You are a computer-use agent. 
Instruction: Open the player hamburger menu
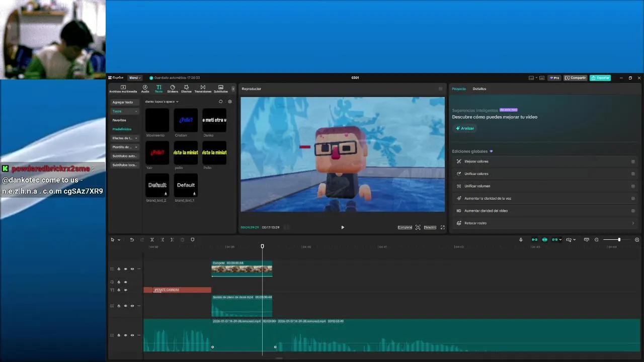pos(440,89)
